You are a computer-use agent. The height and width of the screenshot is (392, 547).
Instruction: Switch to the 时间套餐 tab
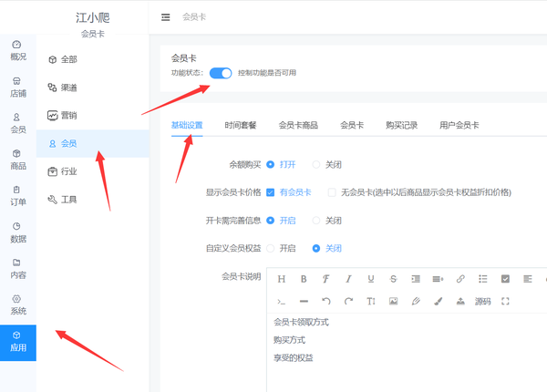[240, 125]
